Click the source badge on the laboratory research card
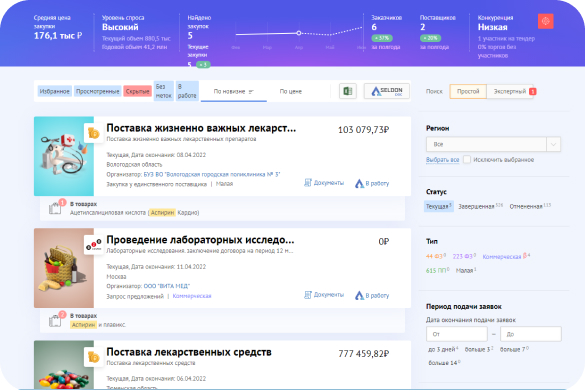585x392 pixels. point(93,245)
